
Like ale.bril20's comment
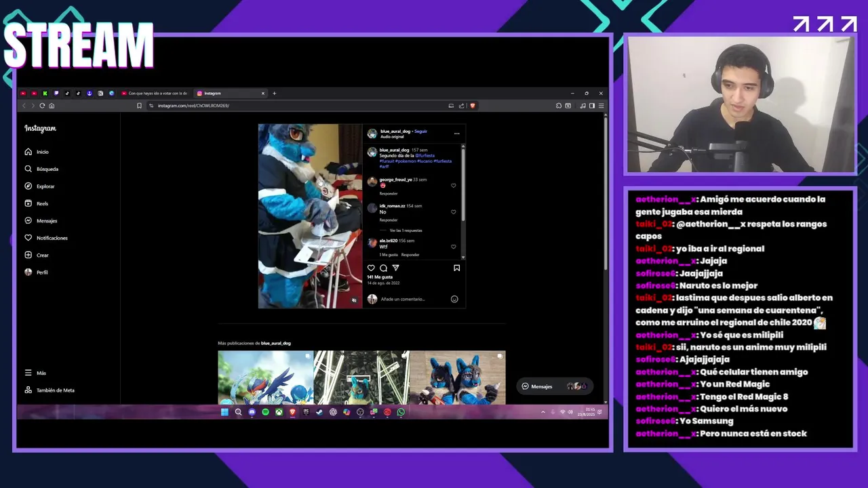click(x=454, y=246)
